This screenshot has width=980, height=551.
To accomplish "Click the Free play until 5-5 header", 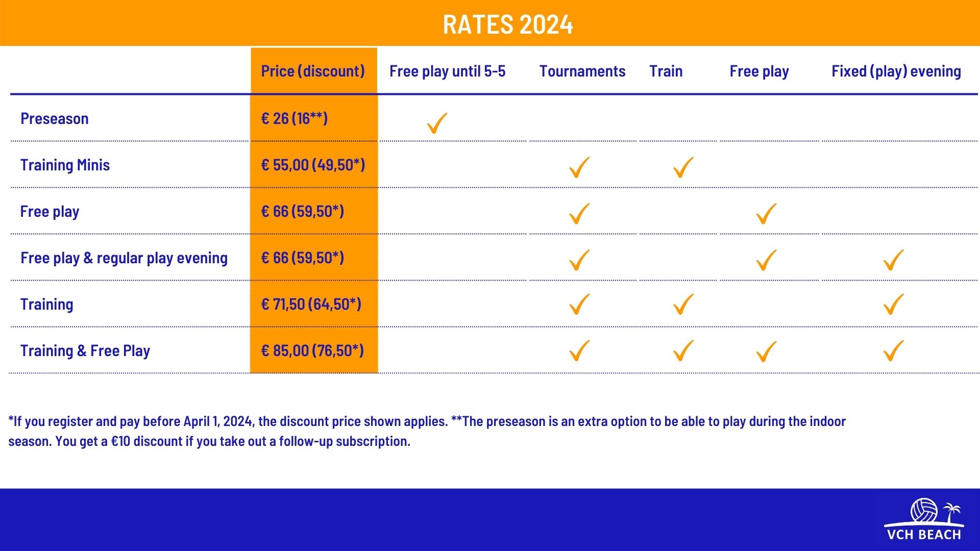I will (x=447, y=71).
